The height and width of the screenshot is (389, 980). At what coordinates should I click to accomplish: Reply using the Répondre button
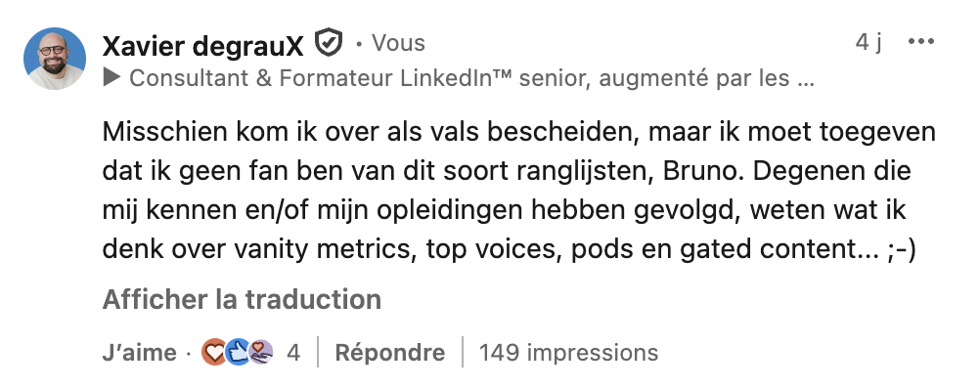[390, 353]
